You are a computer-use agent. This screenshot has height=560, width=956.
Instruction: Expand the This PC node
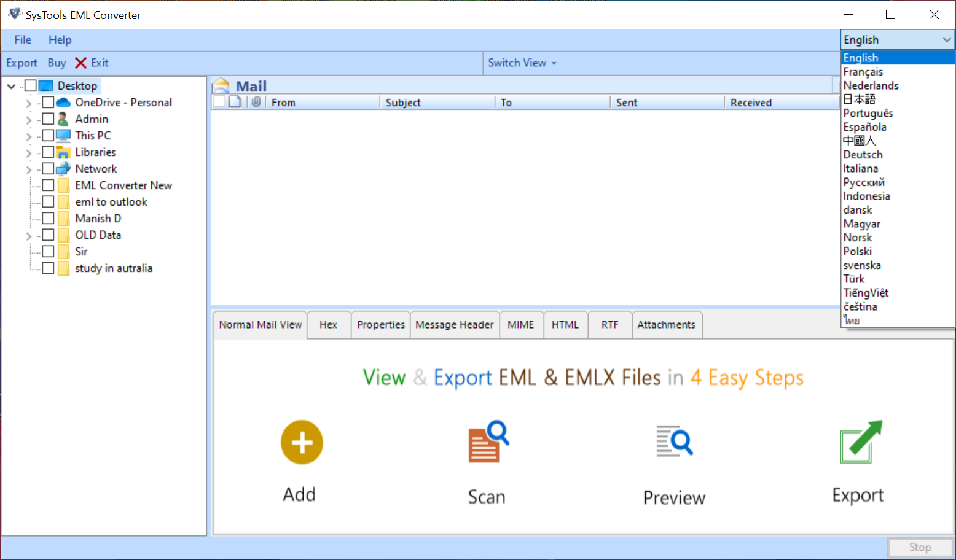pyautogui.click(x=29, y=136)
